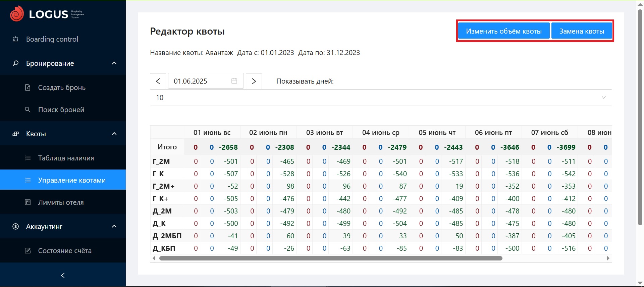Open Boarding control from the sidebar
Image resolution: width=644 pixels, height=287 pixels.
[x=52, y=39]
